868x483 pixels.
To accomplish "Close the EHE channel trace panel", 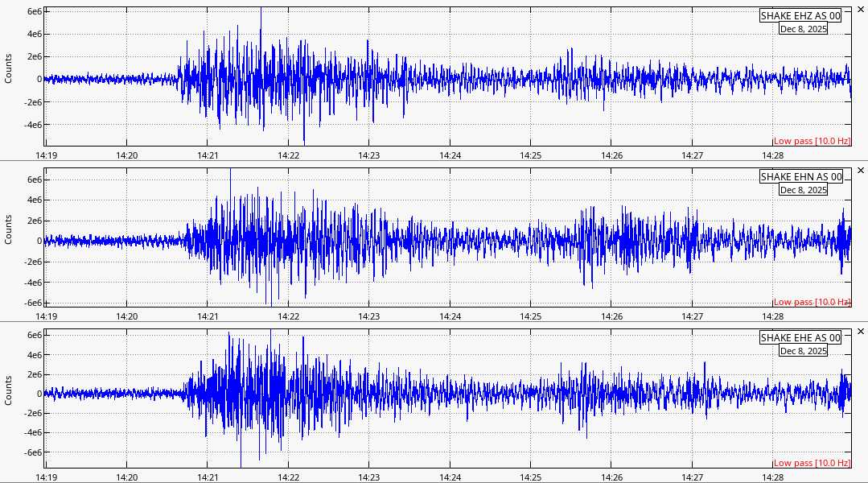I will coord(860,331).
